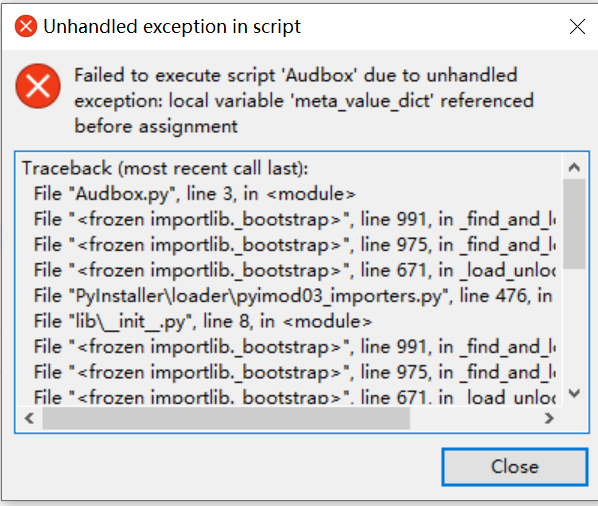Click the large red error icon beside message

38,86
